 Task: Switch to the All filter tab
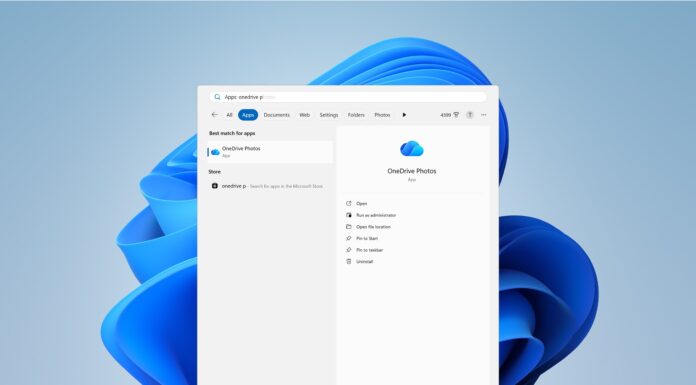229,115
